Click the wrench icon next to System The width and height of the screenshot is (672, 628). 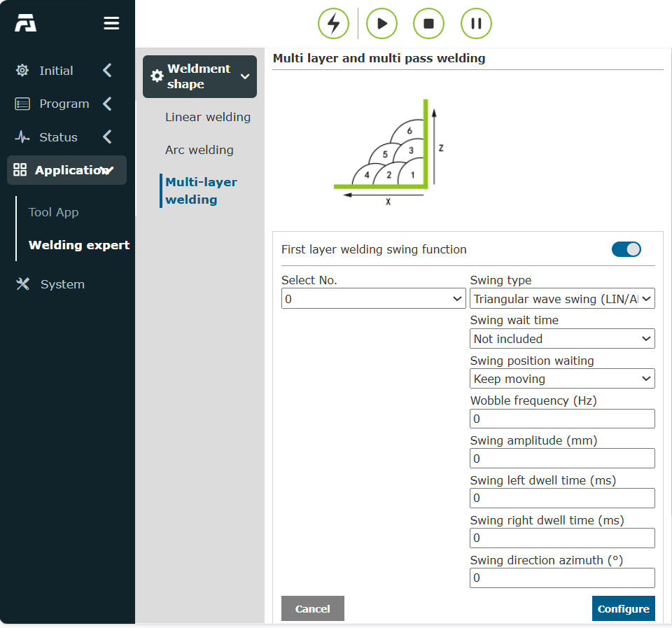coord(22,284)
